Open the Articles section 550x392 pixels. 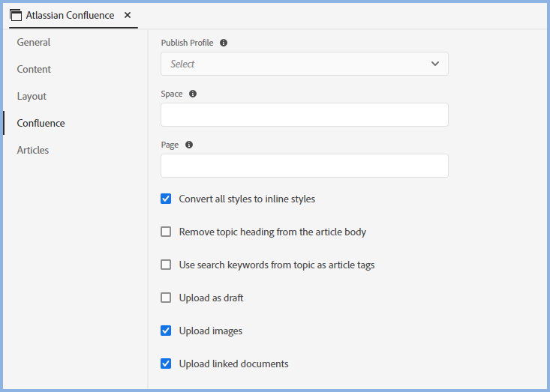tap(33, 150)
